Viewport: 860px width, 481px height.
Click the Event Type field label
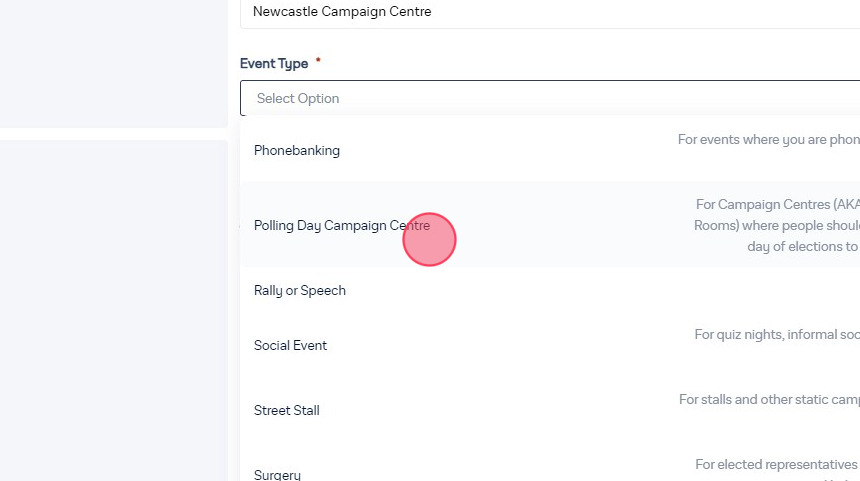pyautogui.click(x=274, y=63)
